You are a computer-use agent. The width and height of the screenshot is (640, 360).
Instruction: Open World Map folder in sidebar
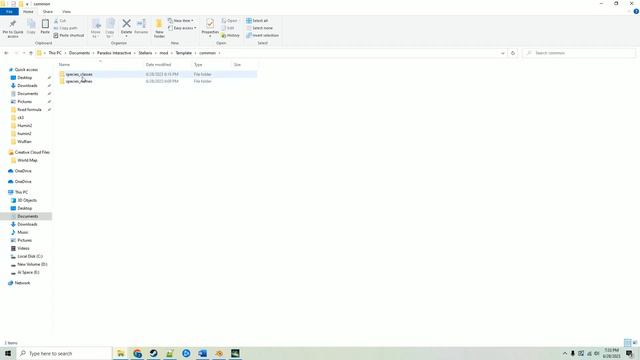[x=27, y=160]
